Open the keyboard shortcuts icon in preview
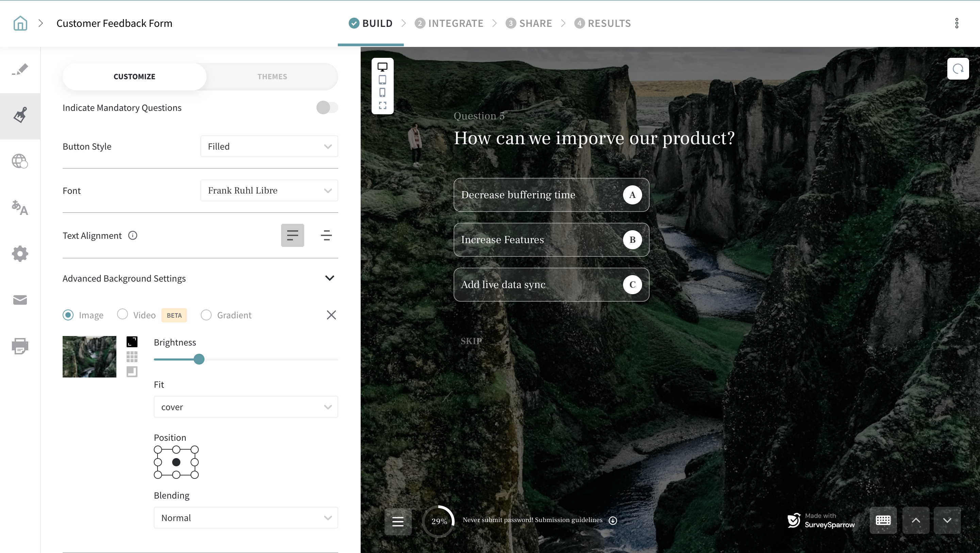 click(883, 520)
